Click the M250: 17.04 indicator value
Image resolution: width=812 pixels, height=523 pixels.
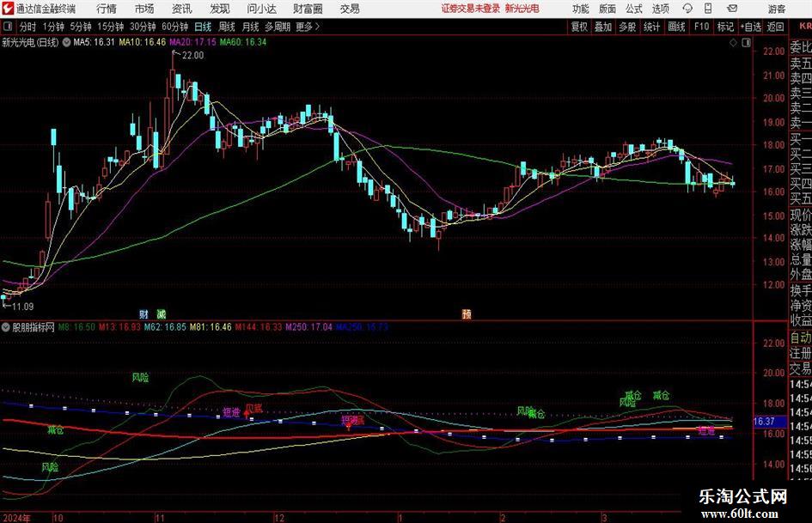click(308, 327)
